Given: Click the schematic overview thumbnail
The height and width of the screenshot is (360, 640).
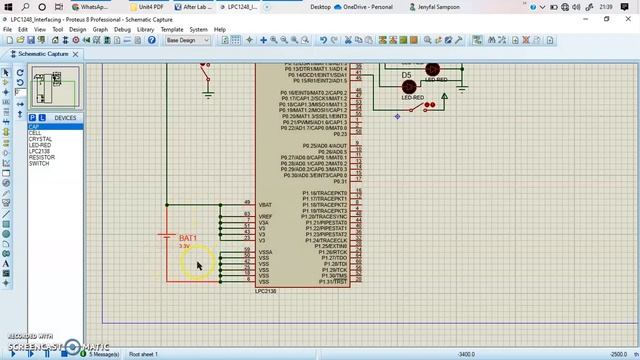Looking at the screenshot, I should coord(56,87).
